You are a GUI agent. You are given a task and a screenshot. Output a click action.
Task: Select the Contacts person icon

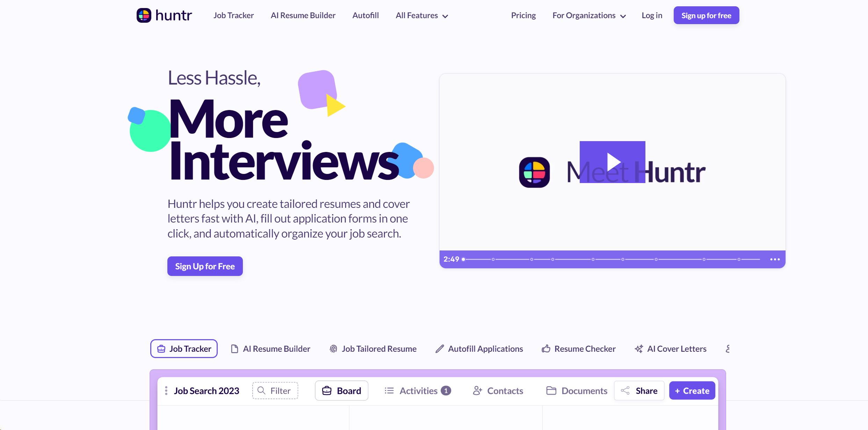(x=478, y=391)
